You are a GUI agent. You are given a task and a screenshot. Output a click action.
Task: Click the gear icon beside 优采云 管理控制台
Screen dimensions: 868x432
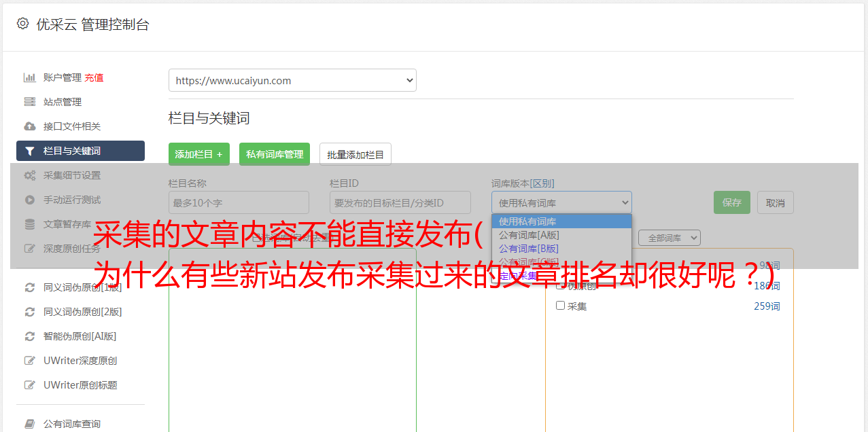pyautogui.click(x=22, y=24)
